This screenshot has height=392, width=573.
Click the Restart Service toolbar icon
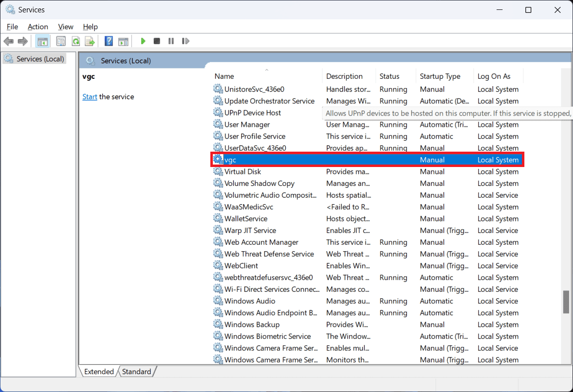tap(186, 41)
